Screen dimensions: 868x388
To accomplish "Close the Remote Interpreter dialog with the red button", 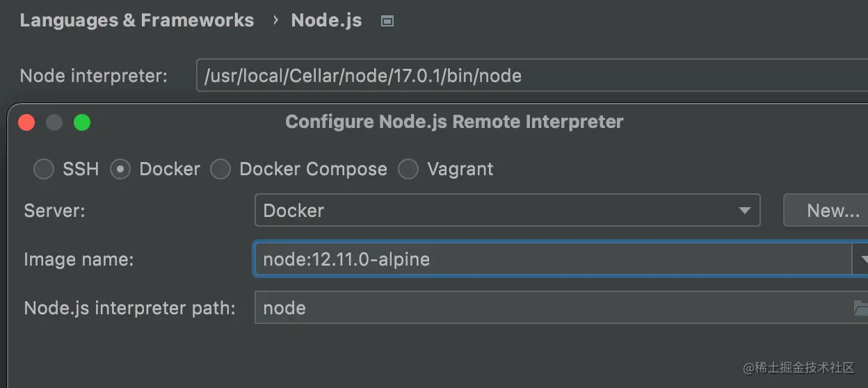I will (x=26, y=122).
